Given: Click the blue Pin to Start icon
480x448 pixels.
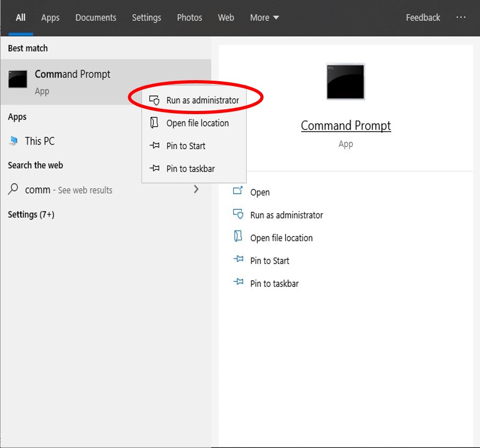Looking at the screenshot, I should (238, 259).
